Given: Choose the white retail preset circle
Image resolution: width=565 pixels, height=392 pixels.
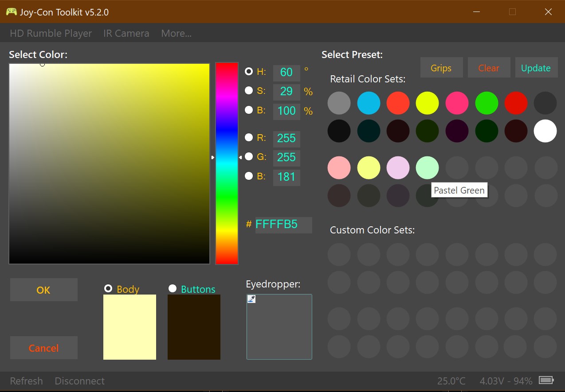Looking at the screenshot, I should 545,131.
